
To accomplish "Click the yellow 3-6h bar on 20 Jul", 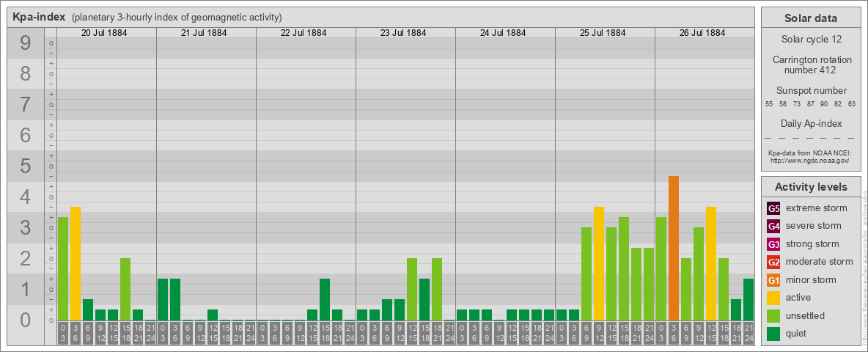I will click(x=76, y=264).
